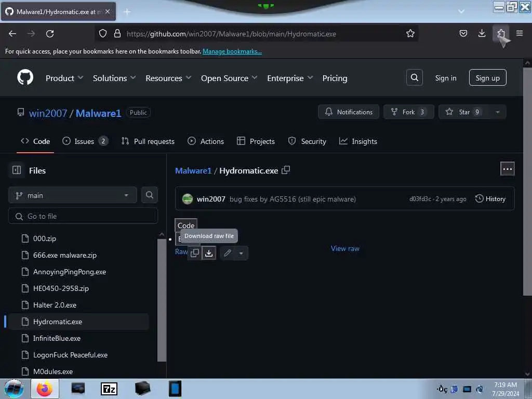The height and width of the screenshot is (399, 532).
Task: Select AnnoyingPingPong.exe in the file tree
Action: [70, 272]
